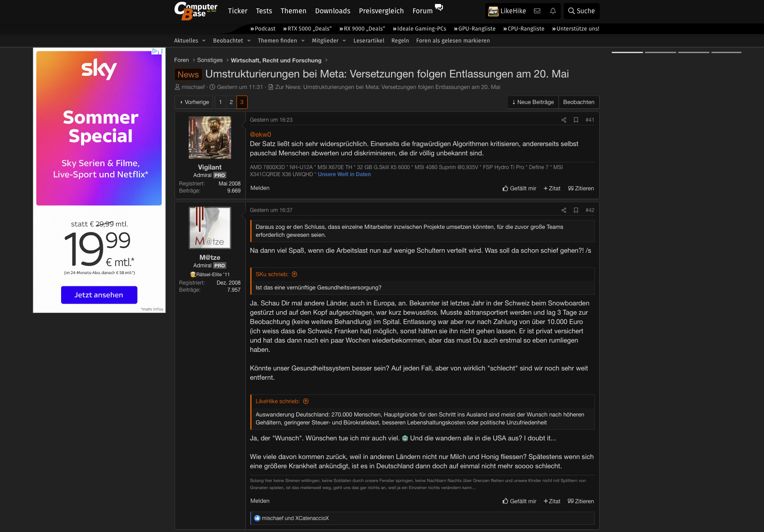The width and height of the screenshot is (764, 532).
Task: Click the Jetzt ansehen ad button
Action: (x=99, y=295)
